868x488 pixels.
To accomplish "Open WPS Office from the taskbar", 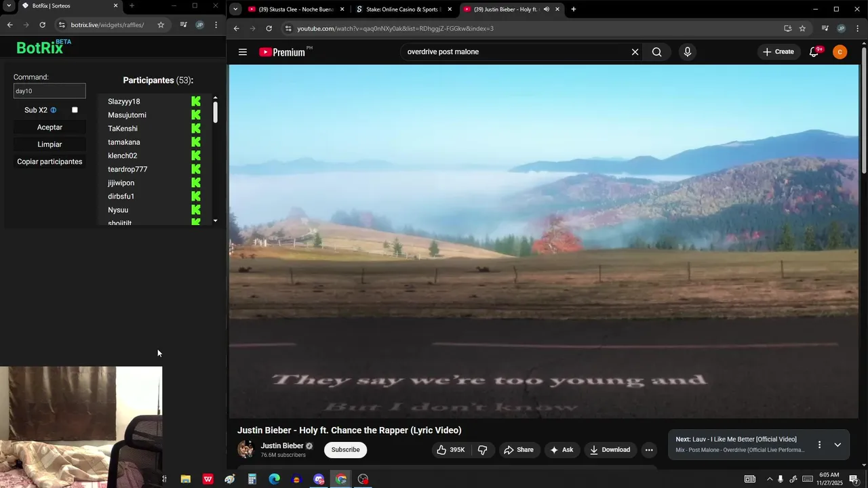I will pyautogui.click(x=208, y=479).
